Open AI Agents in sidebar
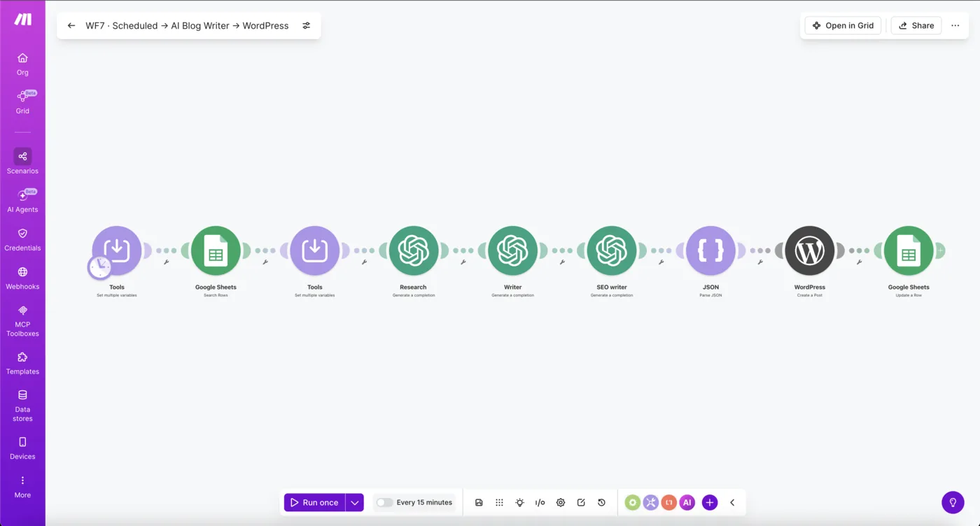 coord(22,201)
